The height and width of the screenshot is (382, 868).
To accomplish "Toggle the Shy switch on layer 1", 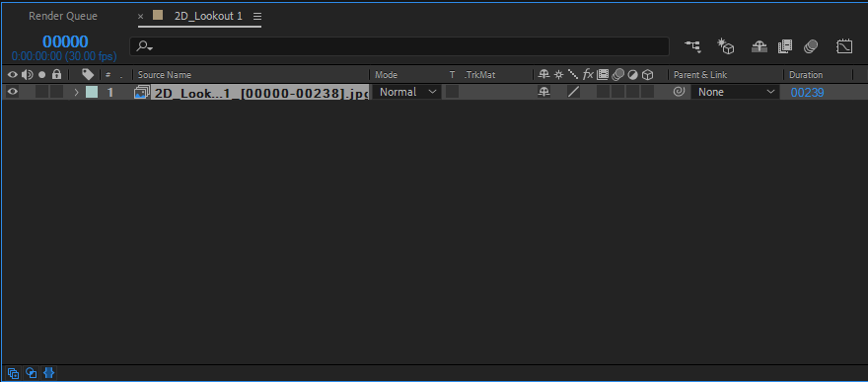I will [x=544, y=93].
